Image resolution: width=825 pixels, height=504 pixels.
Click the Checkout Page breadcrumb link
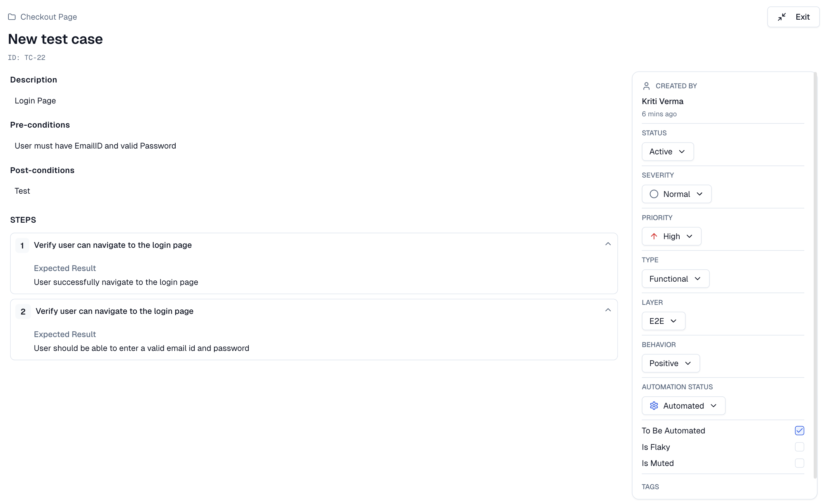click(49, 17)
